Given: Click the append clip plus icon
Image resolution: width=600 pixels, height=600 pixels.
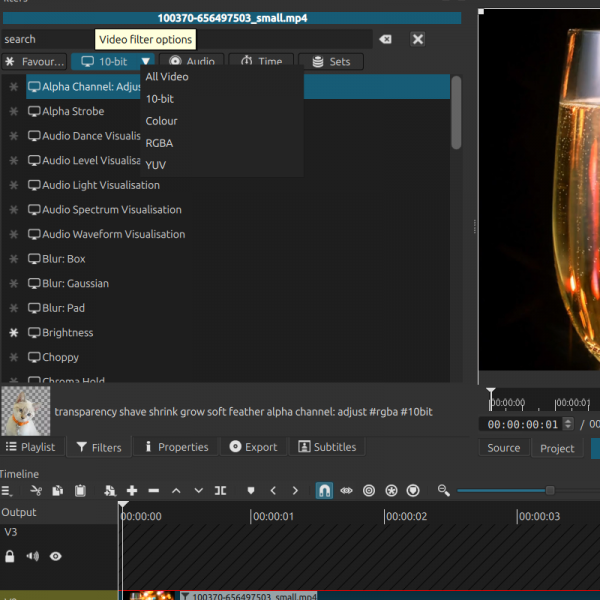Looking at the screenshot, I should pos(131,491).
